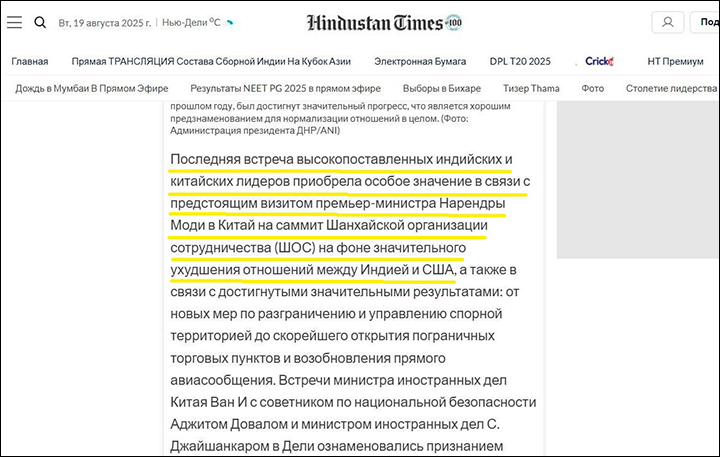Open Дождь в Мумбаи В Прямом Эфире
This screenshot has width=720, height=457.
click(92, 88)
